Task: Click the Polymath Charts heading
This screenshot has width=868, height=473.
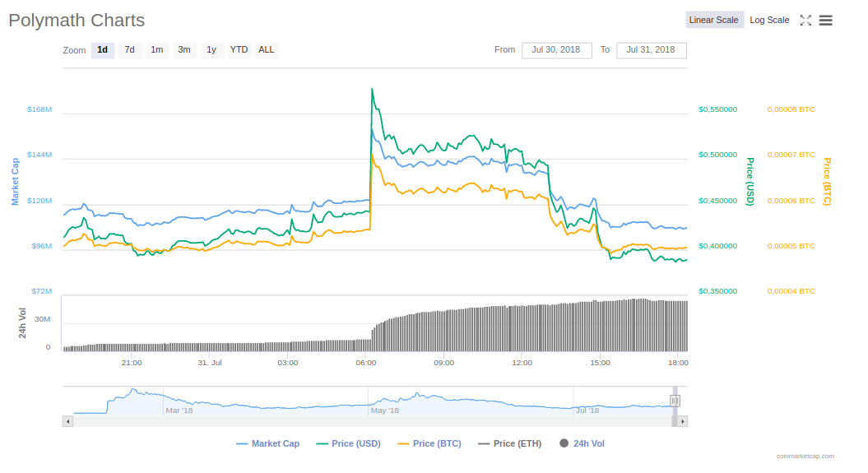Action: pos(77,21)
